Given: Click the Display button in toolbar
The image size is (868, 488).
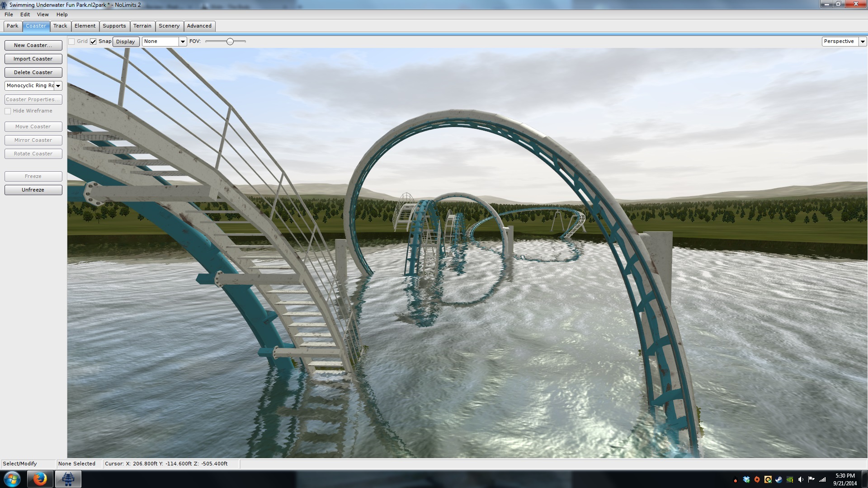Looking at the screenshot, I should (125, 42).
